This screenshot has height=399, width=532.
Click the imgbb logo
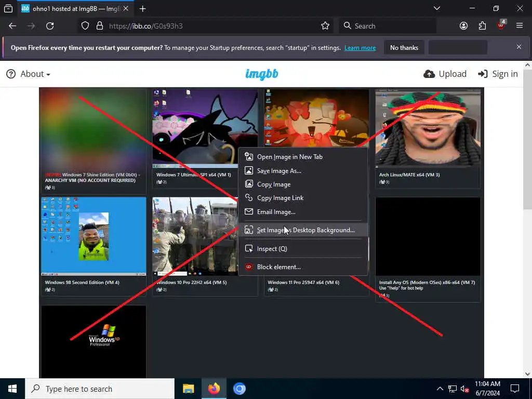tap(262, 74)
